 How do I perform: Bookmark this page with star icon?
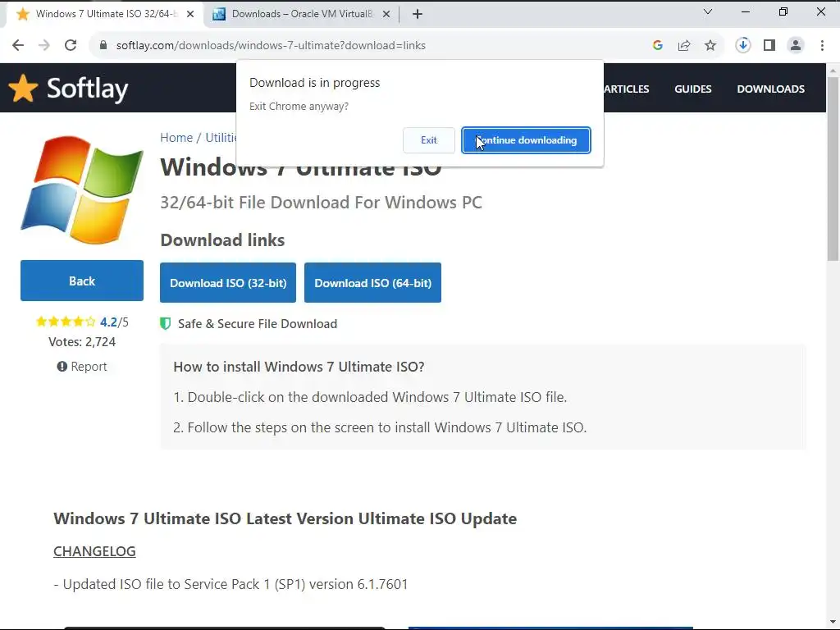pos(710,46)
